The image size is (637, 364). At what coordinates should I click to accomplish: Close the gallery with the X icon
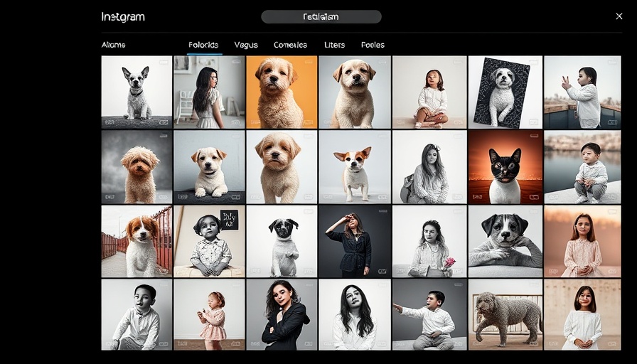point(619,16)
